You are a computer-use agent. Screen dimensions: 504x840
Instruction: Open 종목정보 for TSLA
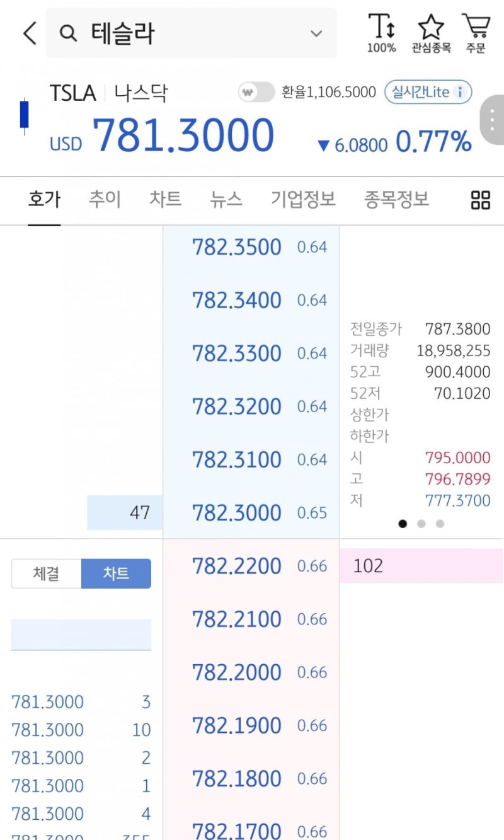396,198
